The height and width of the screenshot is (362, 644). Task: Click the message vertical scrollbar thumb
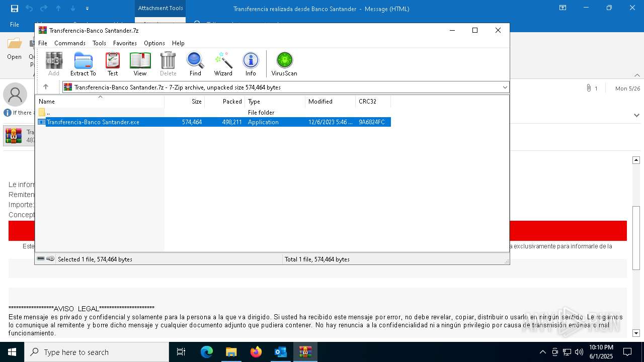click(636, 239)
